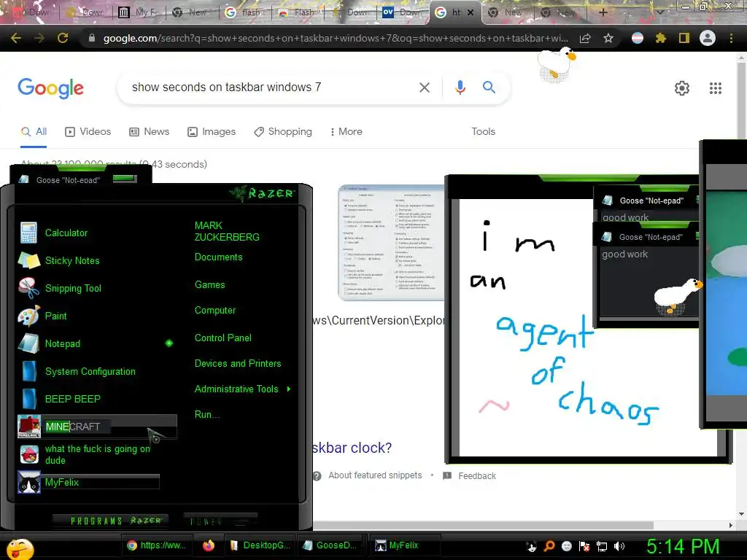Switch to DesktopG... taskbar folder
Image resolution: width=747 pixels, height=560 pixels.
point(260,545)
